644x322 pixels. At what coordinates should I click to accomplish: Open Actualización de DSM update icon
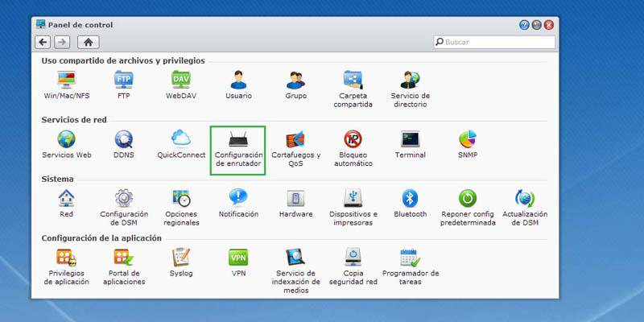(525, 198)
